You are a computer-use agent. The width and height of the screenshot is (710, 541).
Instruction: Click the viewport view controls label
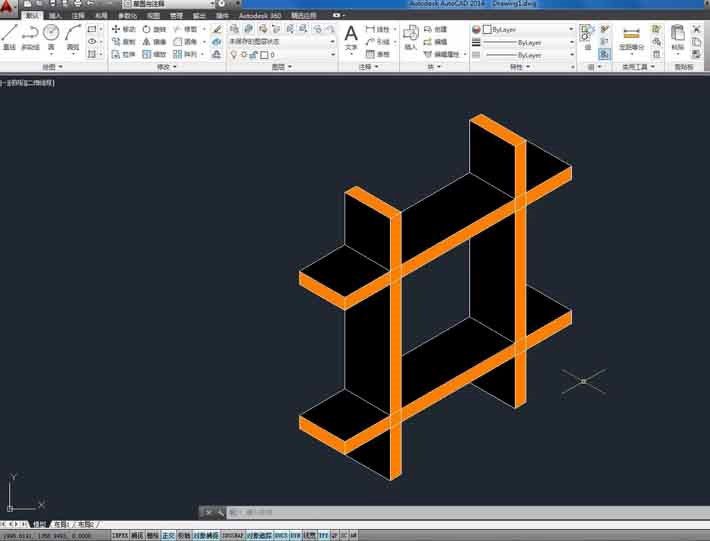pyautogui.click(x=27, y=83)
